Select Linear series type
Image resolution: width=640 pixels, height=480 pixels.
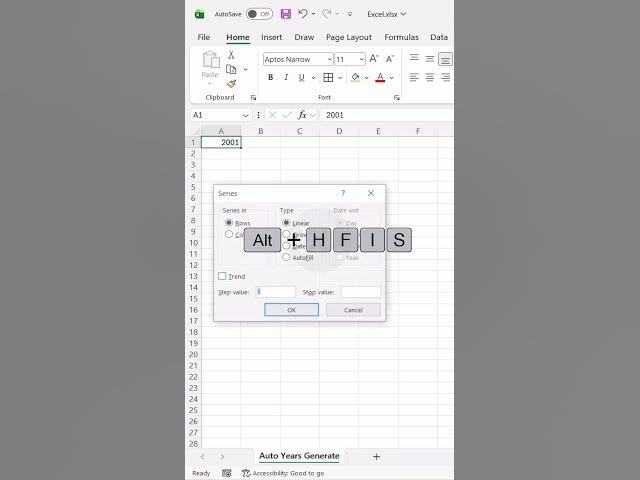[x=286, y=223]
